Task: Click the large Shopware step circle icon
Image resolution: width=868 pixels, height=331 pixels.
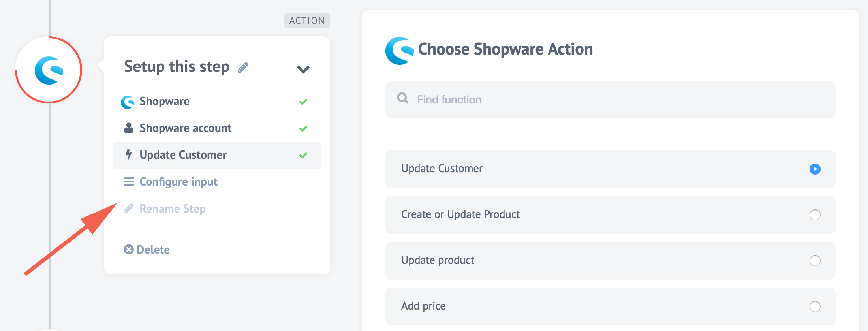Action: coord(49,70)
